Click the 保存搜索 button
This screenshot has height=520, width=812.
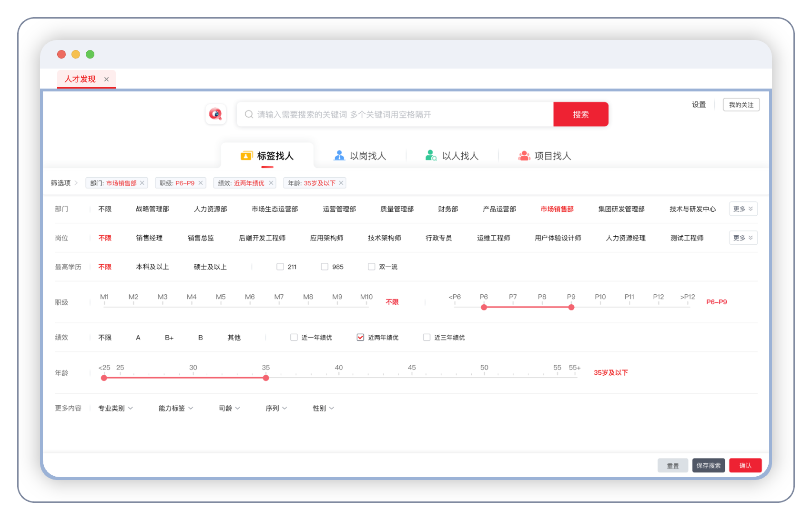click(x=708, y=465)
